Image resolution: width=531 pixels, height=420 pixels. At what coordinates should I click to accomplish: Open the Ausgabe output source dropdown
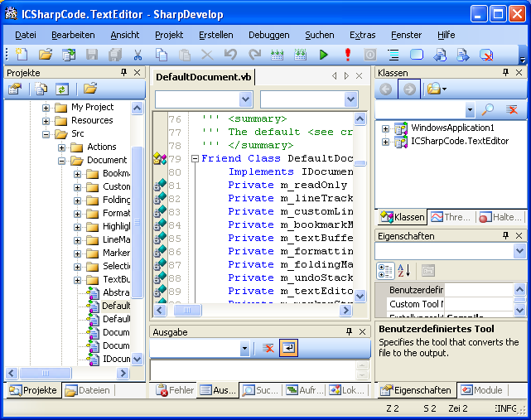(x=244, y=348)
